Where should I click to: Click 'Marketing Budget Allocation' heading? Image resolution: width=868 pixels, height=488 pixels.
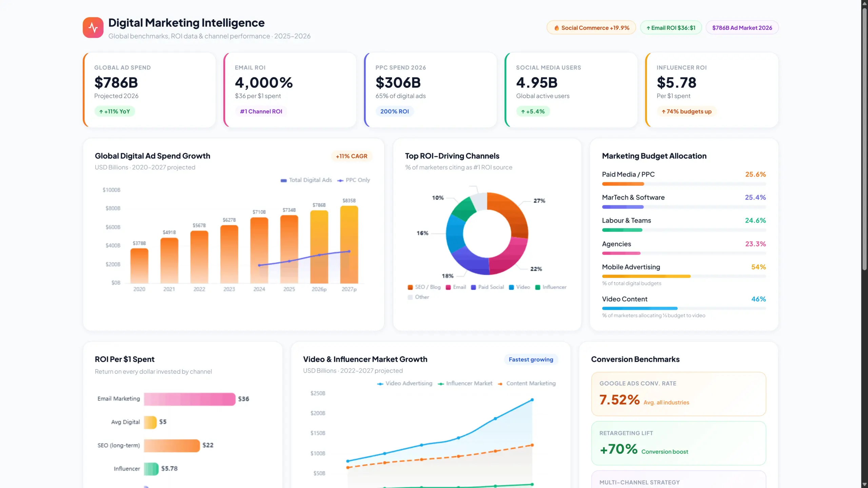[654, 156]
